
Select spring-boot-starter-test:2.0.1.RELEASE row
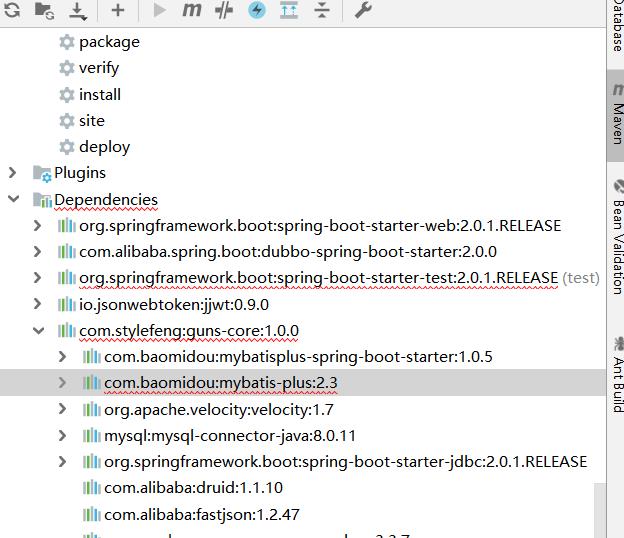tap(302, 278)
